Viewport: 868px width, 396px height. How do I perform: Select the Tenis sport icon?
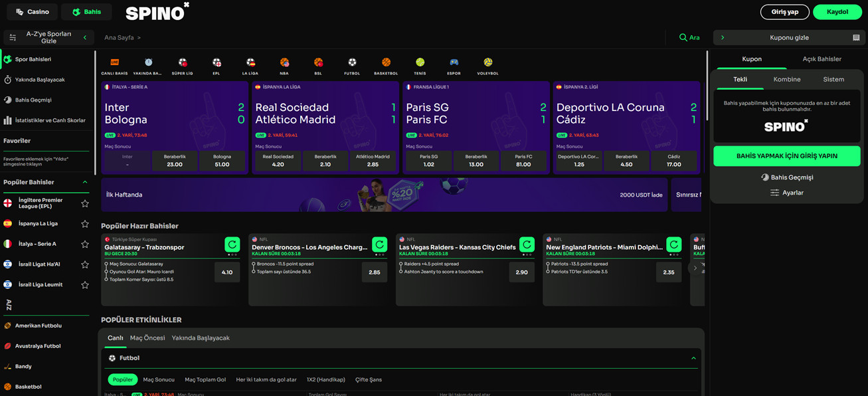tap(420, 63)
